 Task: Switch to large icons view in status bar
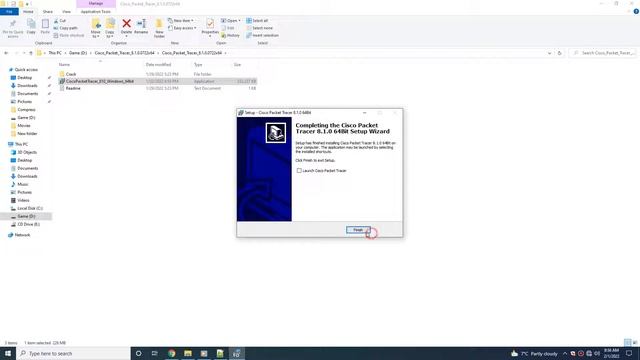(x=635, y=342)
